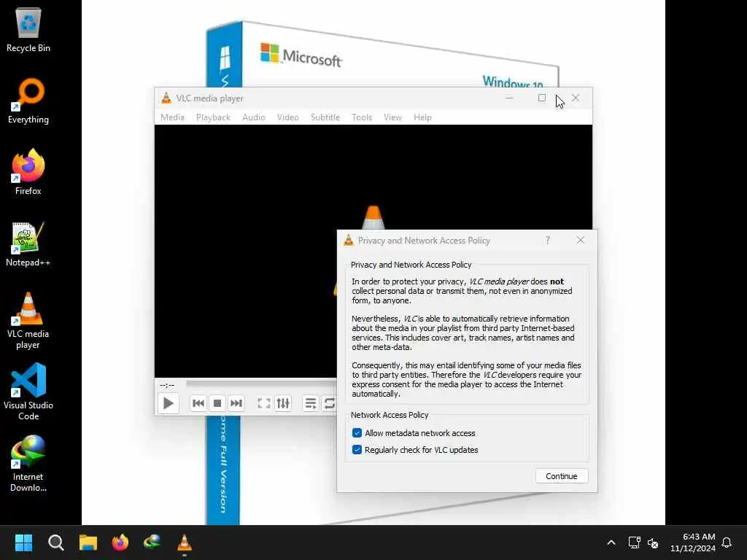Open File Explorer from the taskbar
This screenshot has height=560, width=747.
point(88,542)
